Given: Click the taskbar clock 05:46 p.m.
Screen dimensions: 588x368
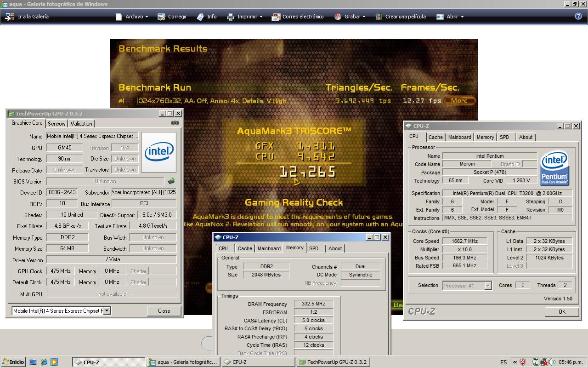Looking at the screenshot, I should 571,362.
